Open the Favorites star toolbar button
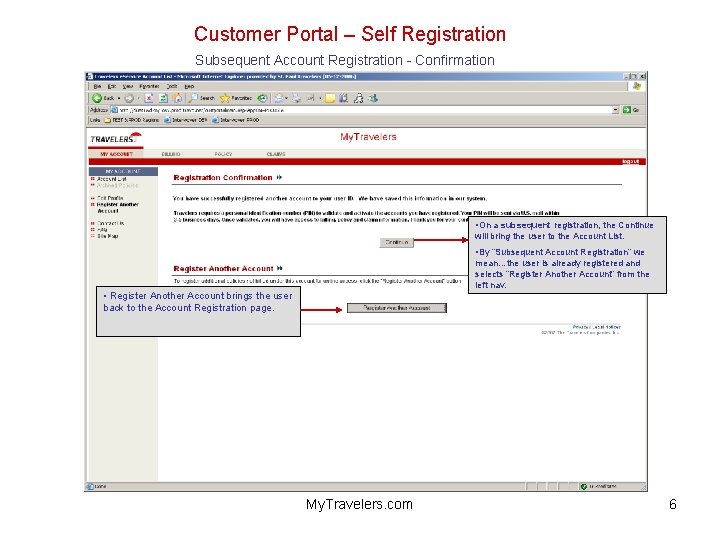Viewport: 720px width, 540px height. (236, 98)
